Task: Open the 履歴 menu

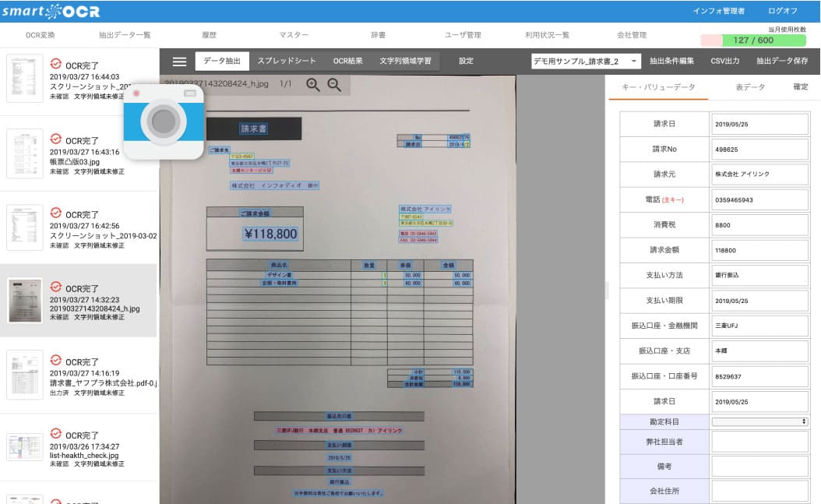Action: (x=209, y=35)
